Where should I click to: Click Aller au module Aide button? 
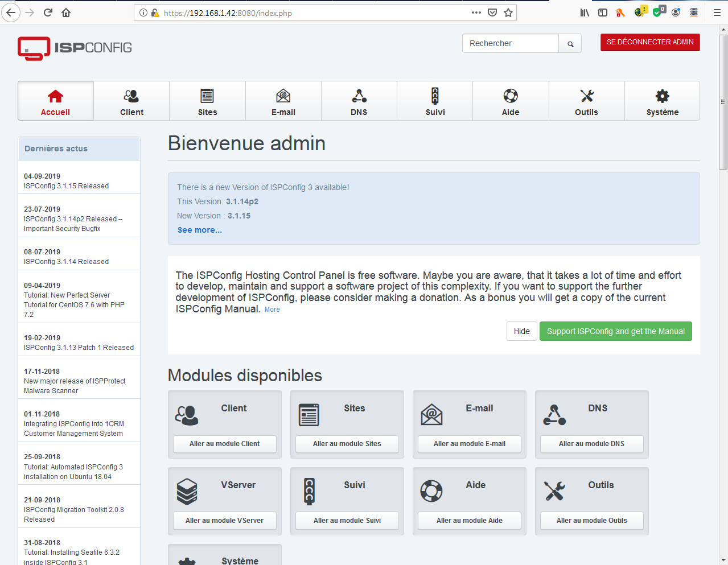tap(470, 521)
